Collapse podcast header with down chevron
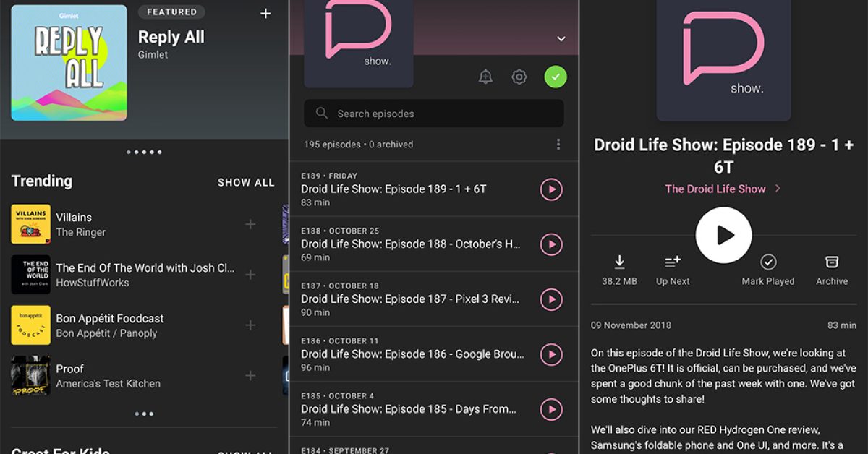The height and width of the screenshot is (454, 868). coord(561,39)
